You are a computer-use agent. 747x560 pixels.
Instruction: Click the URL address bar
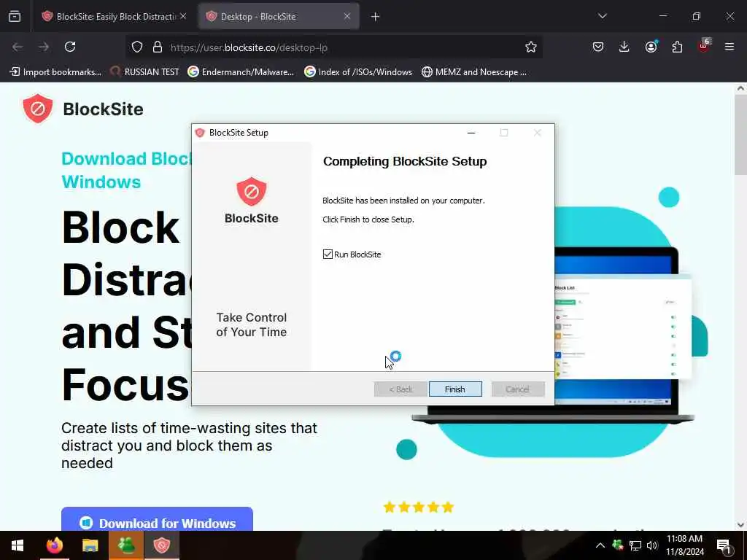coord(333,47)
